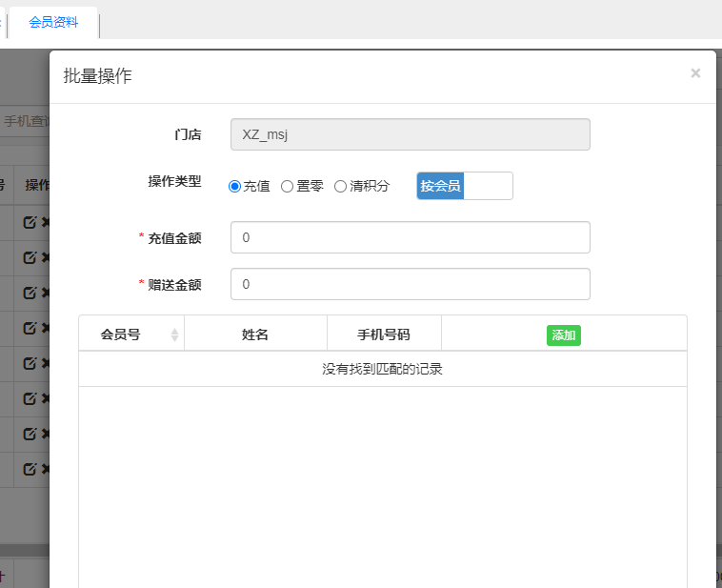Screen dimensions: 722x588
Task: Click edit icon in fifth table row
Action: (30, 363)
